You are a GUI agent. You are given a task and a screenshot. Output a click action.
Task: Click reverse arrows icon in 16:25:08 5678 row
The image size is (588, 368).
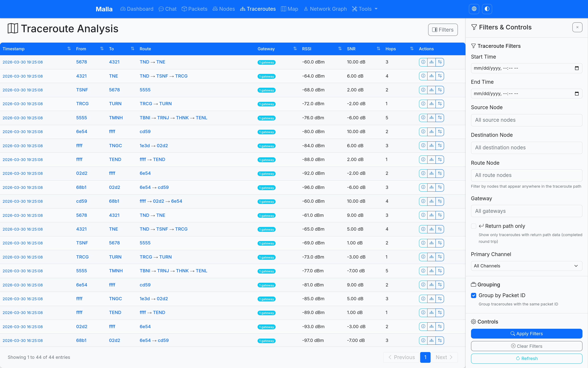point(440,215)
